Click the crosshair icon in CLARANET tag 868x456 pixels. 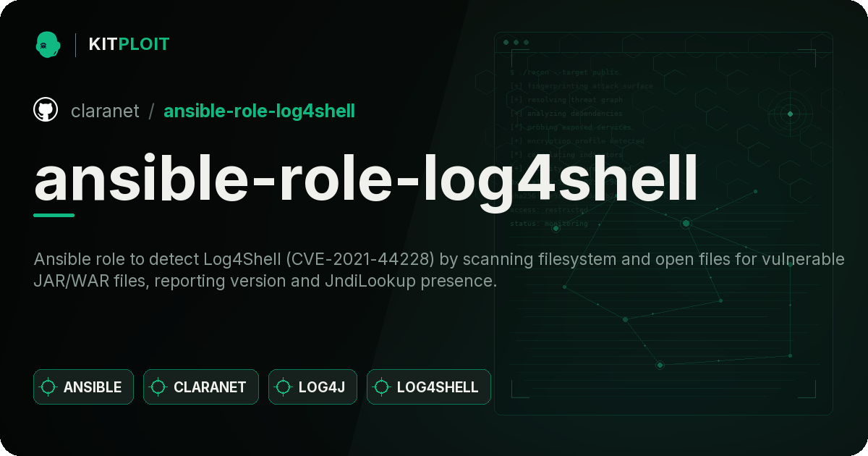click(158, 387)
